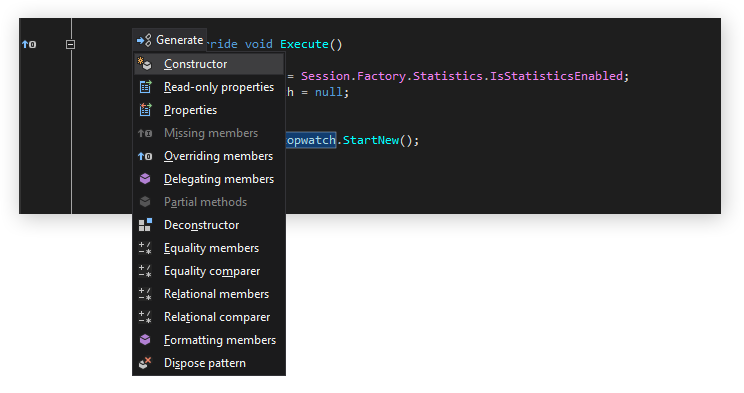Screen dimensions: 744x393
Task: Collapse the Execute method code block
Action: click(70, 44)
